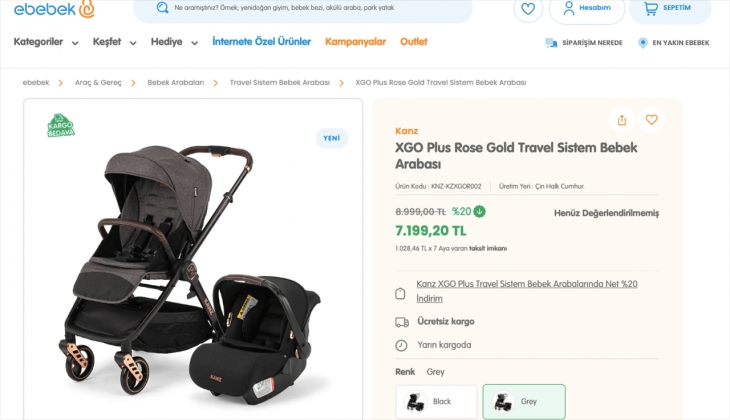Add product to favorites heart
Image resolution: width=730 pixels, height=420 pixels.
[652, 120]
